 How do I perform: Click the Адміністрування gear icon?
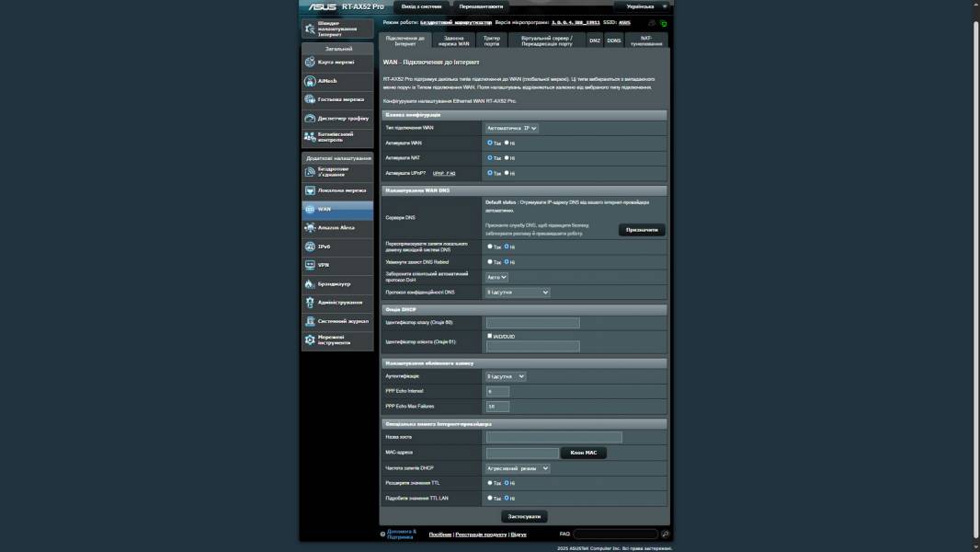310,303
